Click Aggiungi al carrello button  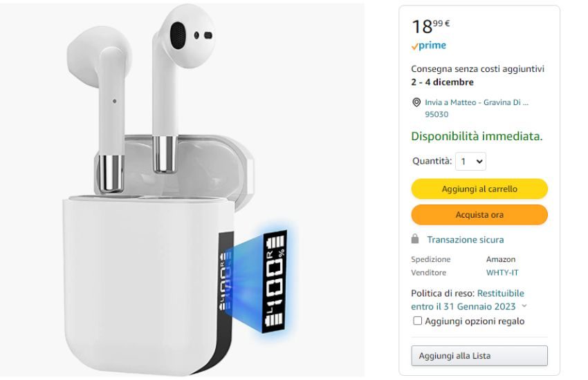tap(479, 189)
